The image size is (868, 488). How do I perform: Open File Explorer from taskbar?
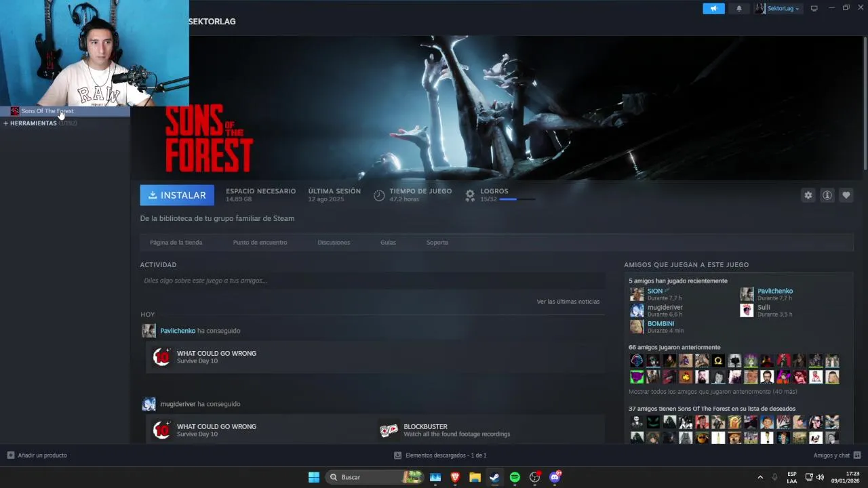point(475,477)
